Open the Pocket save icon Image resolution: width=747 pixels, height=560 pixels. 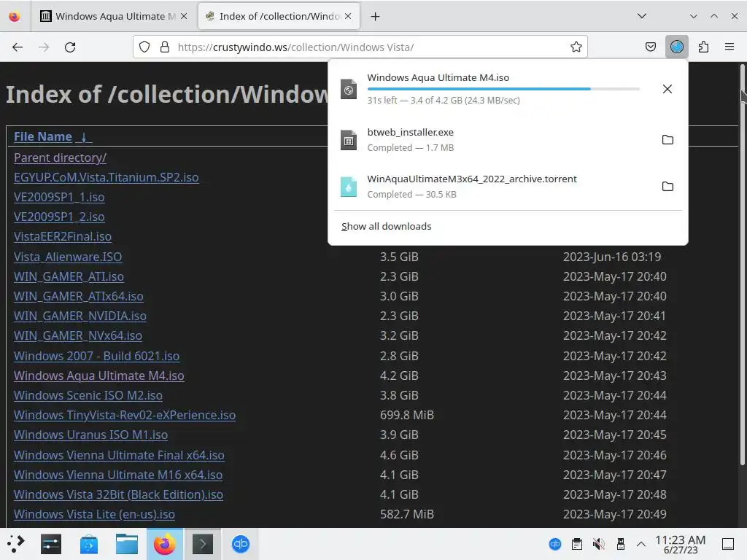(650, 47)
